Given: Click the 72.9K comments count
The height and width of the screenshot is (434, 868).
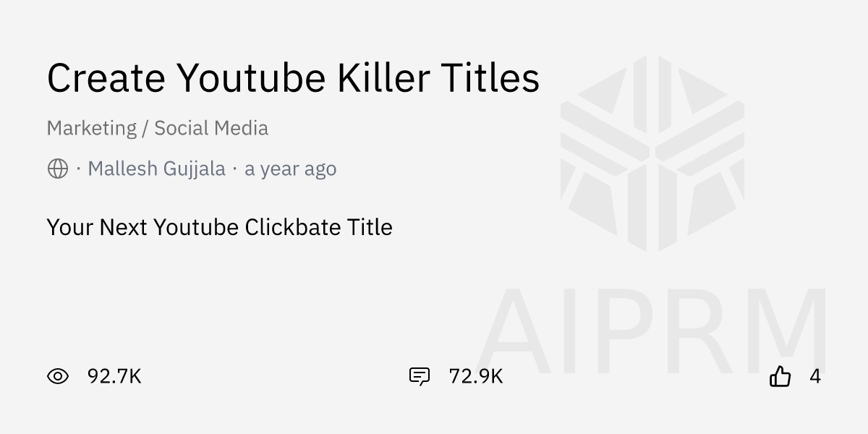Looking at the screenshot, I should [476, 376].
